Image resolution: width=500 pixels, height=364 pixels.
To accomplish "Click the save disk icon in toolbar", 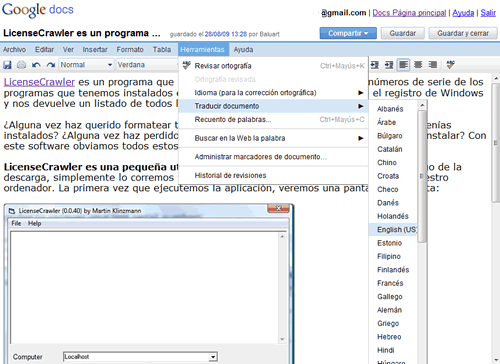I will click(7, 65).
